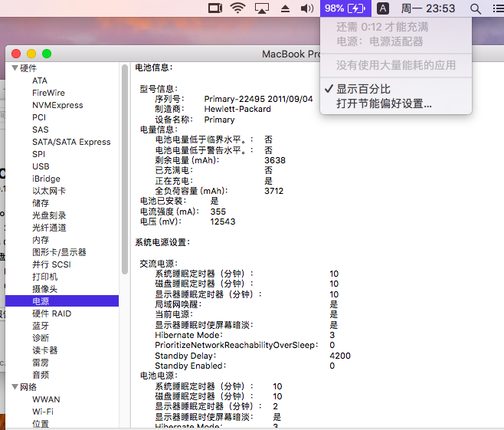The image size is (504, 430).
Task: Click the sidebar vertical scrollbar
Action: point(125,169)
